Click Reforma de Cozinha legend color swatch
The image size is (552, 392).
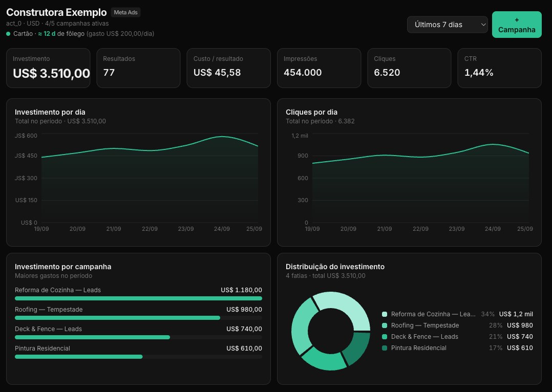pyautogui.click(x=385, y=314)
